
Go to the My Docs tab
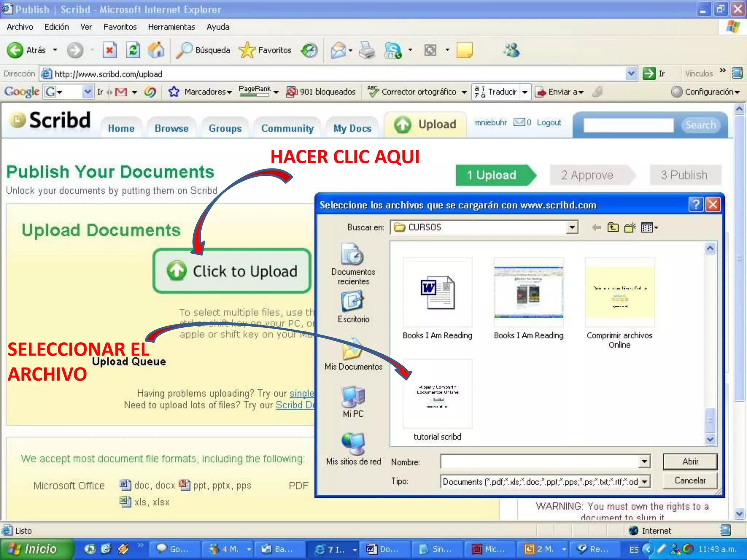352,128
